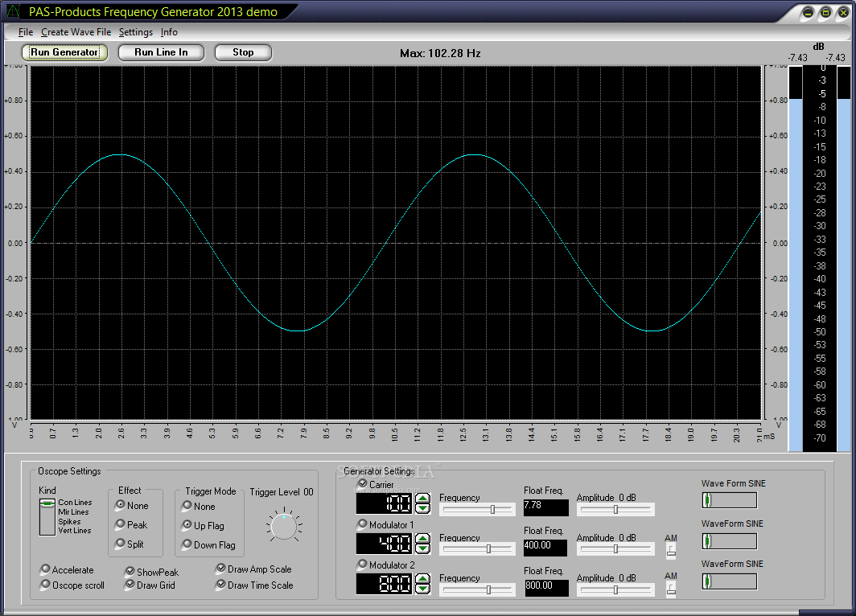The image size is (856, 616).
Task: Click Modulator 2 WaveForm SINE selector
Action: (730, 581)
